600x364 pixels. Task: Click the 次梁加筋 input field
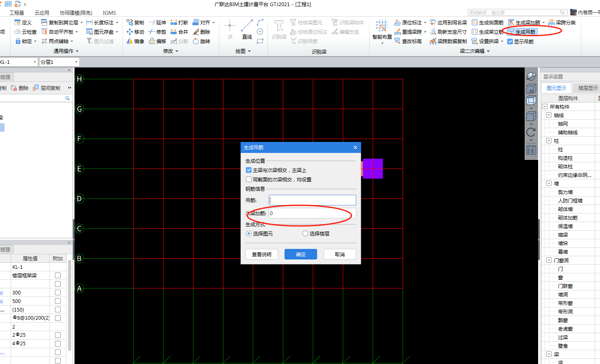[312, 213]
